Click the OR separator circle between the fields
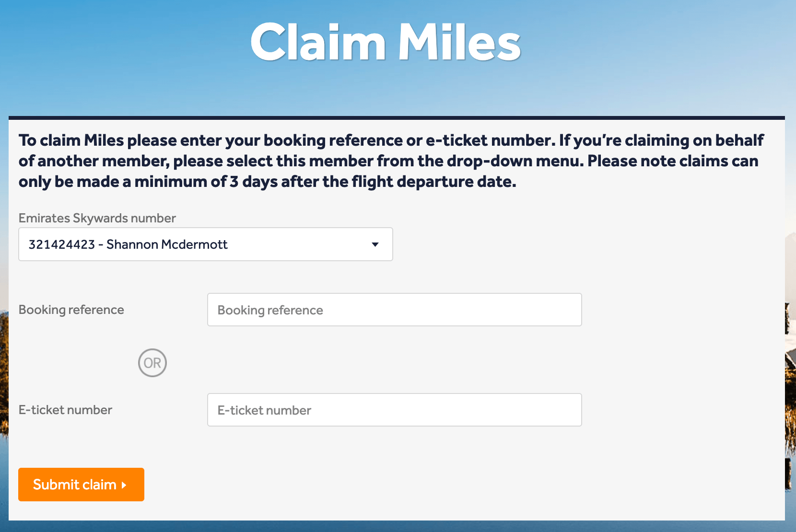Viewport: 796px width, 532px height. (x=152, y=363)
